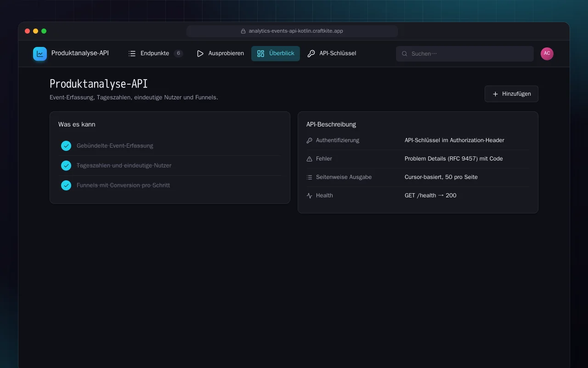Click the value API-Schlüssel im Authorization-Header
This screenshot has width=588, height=368.
tap(454, 140)
